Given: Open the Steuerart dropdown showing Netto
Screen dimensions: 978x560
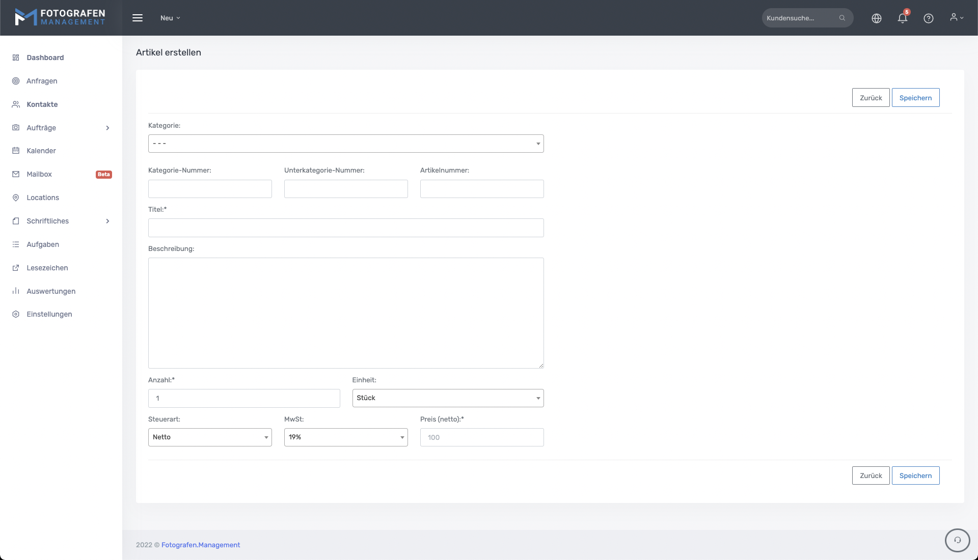Looking at the screenshot, I should [209, 437].
